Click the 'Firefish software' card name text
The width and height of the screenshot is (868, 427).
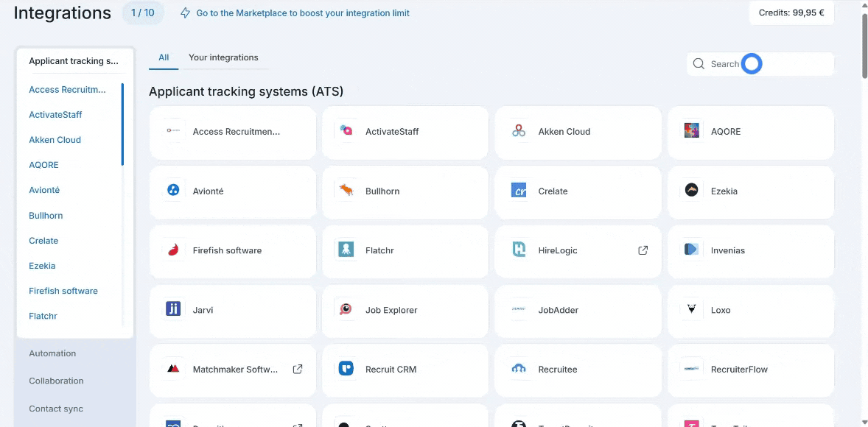coord(227,250)
